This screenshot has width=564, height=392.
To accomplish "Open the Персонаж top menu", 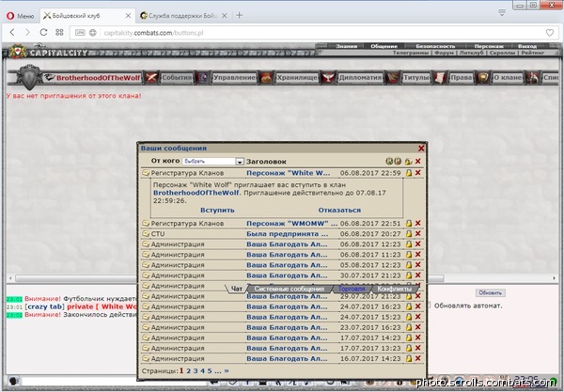I will (489, 46).
